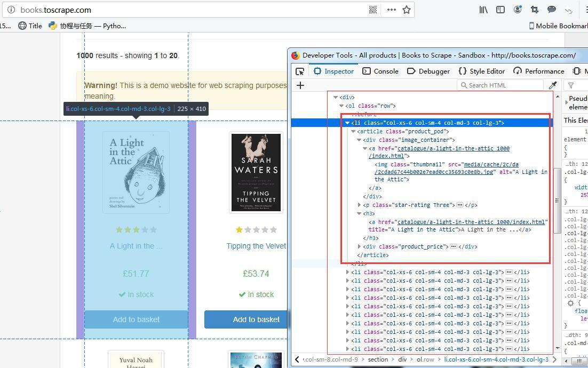Click the screenshot crop icon in toolbar

535,10
